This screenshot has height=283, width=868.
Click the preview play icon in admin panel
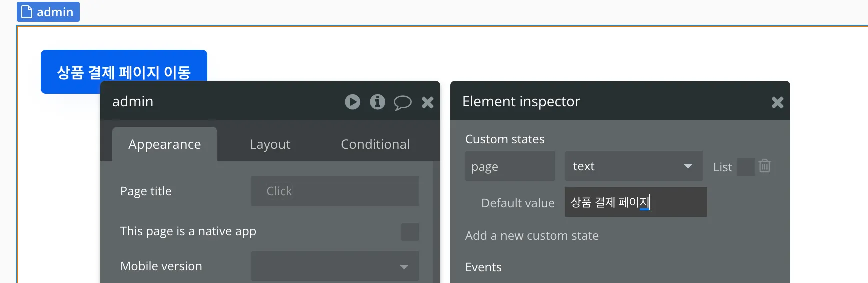352,102
